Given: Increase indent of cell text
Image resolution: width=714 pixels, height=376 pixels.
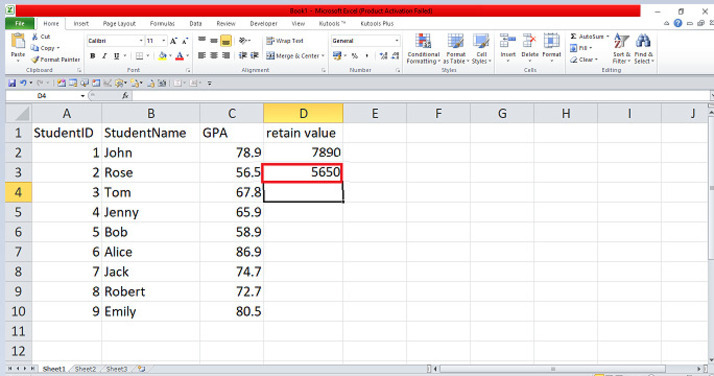Looking at the screenshot, I should (x=255, y=56).
